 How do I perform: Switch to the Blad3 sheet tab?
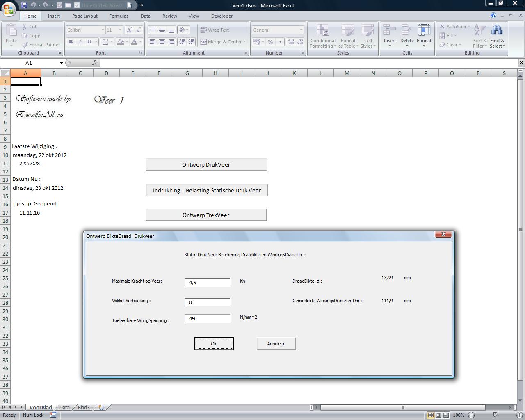coord(84,407)
